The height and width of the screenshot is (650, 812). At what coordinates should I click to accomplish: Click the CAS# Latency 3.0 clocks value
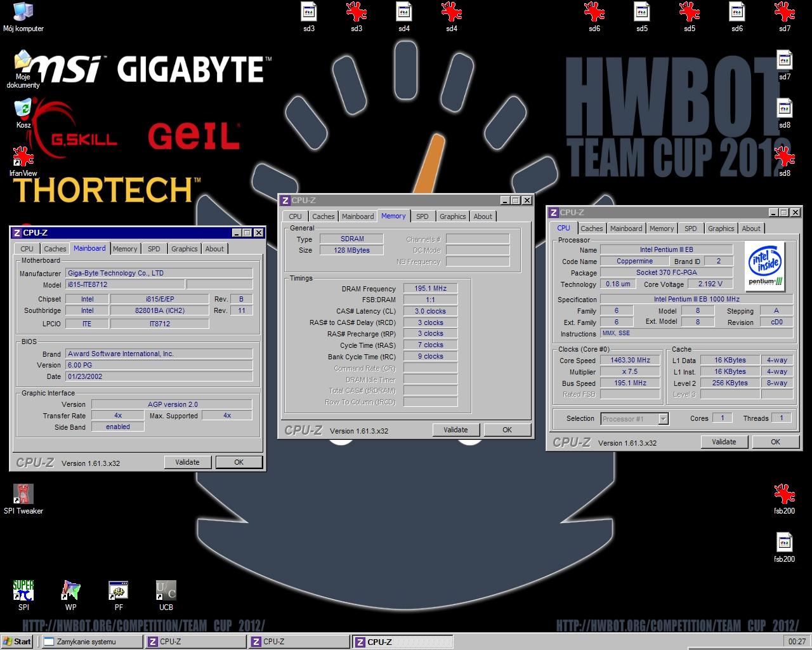point(431,311)
